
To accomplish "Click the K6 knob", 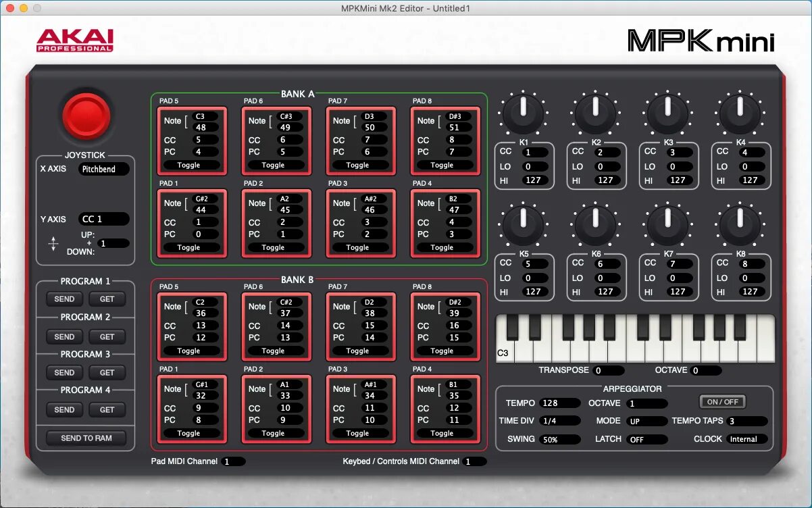I will (x=595, y=226).
